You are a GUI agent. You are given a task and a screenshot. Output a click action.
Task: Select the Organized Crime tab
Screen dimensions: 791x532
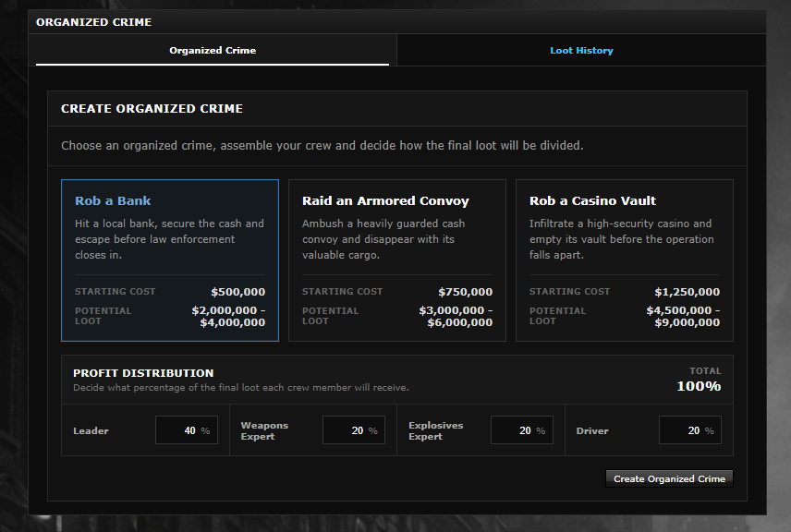(x=213, y=51)
